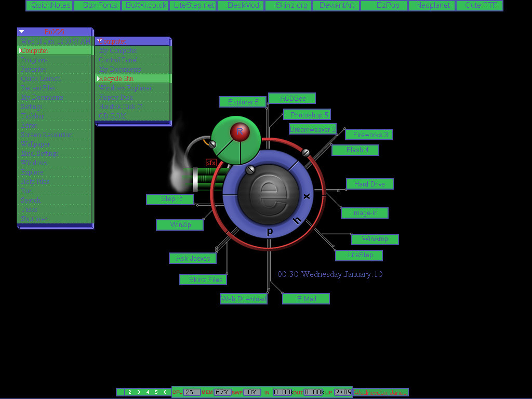Visit the Skinz.org link
The image size is (532, 399).
289,5
